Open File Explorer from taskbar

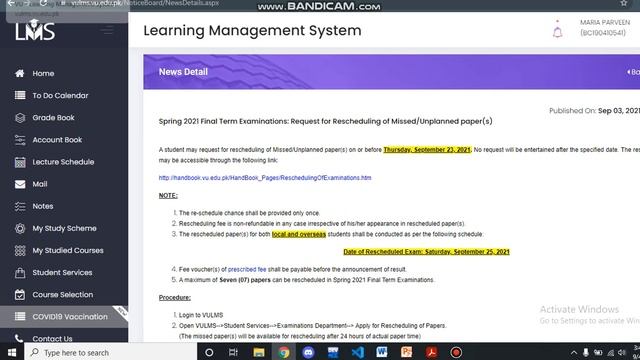tap(259, 352)
